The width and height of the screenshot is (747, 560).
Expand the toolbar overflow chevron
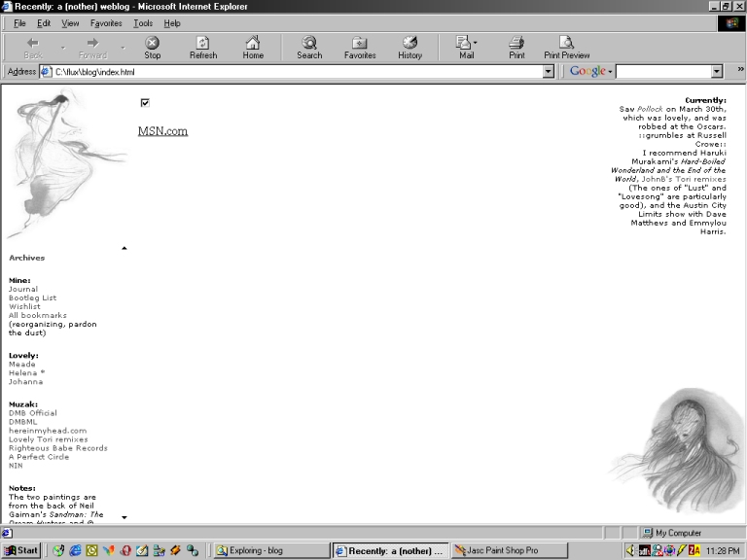click(740, 69)
